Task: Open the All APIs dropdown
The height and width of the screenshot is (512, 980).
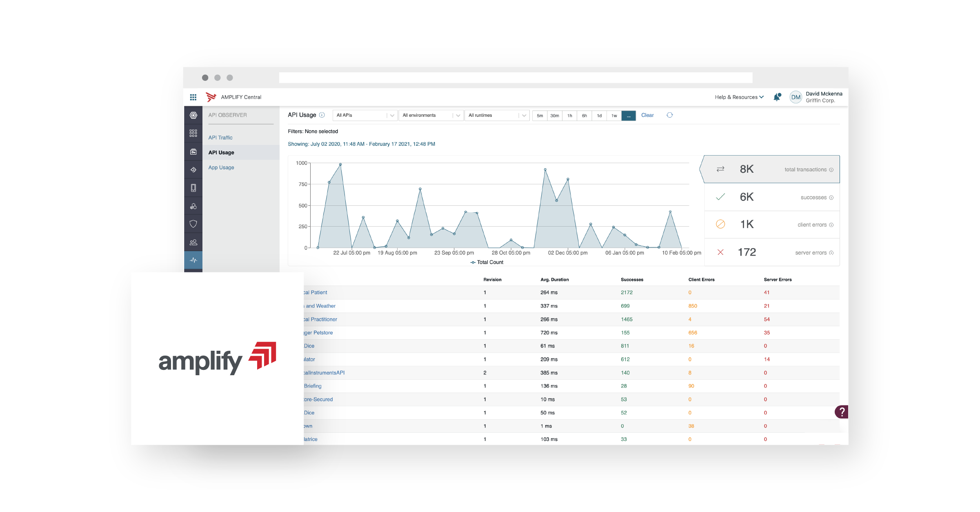Action: tap(364, 115)
